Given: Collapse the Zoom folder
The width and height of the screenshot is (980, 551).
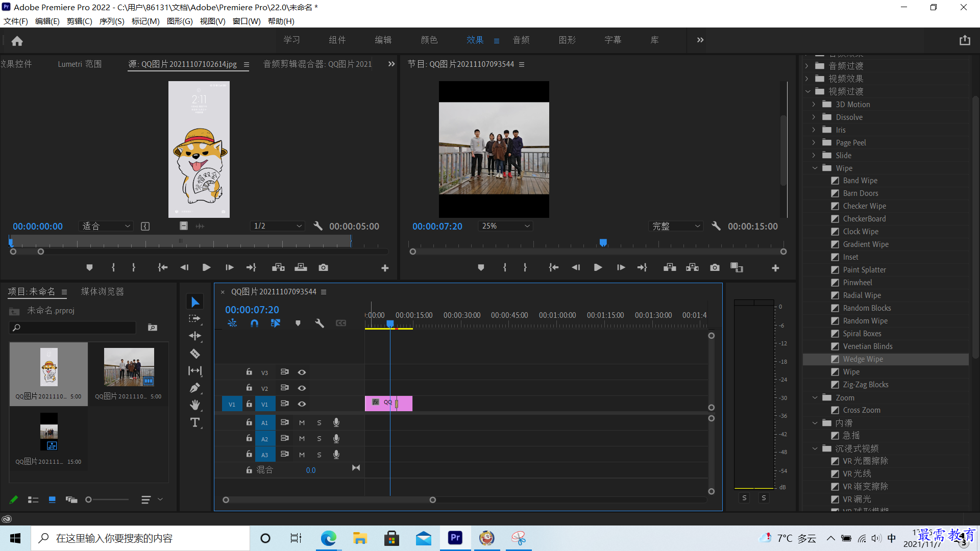Looking at the screenshot, I should point(815,397).
